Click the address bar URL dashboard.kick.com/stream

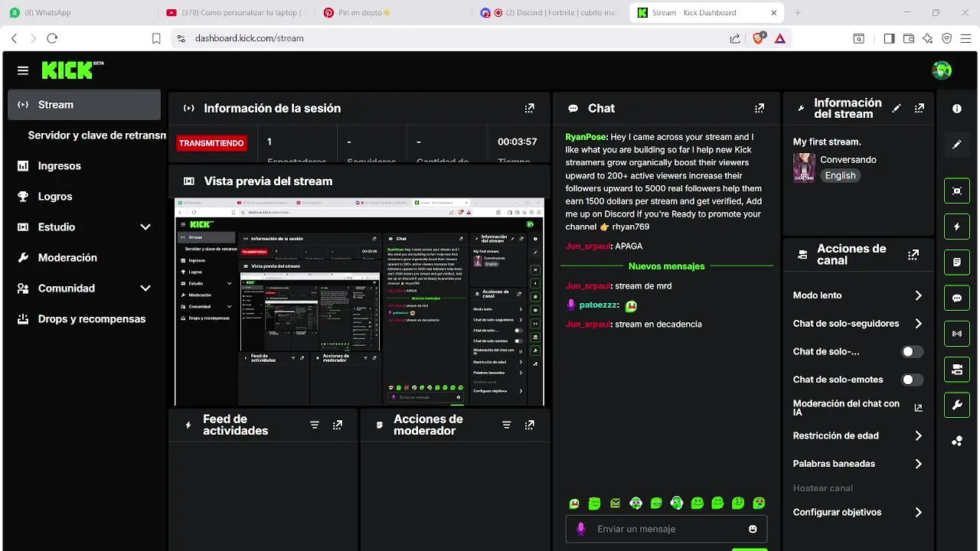tap(249, 38)
